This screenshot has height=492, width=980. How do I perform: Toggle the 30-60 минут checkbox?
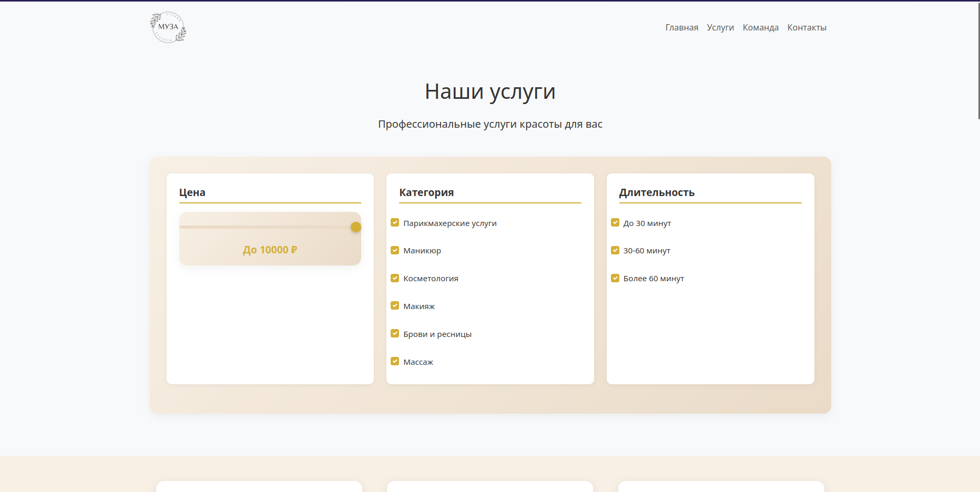[615, 250]
